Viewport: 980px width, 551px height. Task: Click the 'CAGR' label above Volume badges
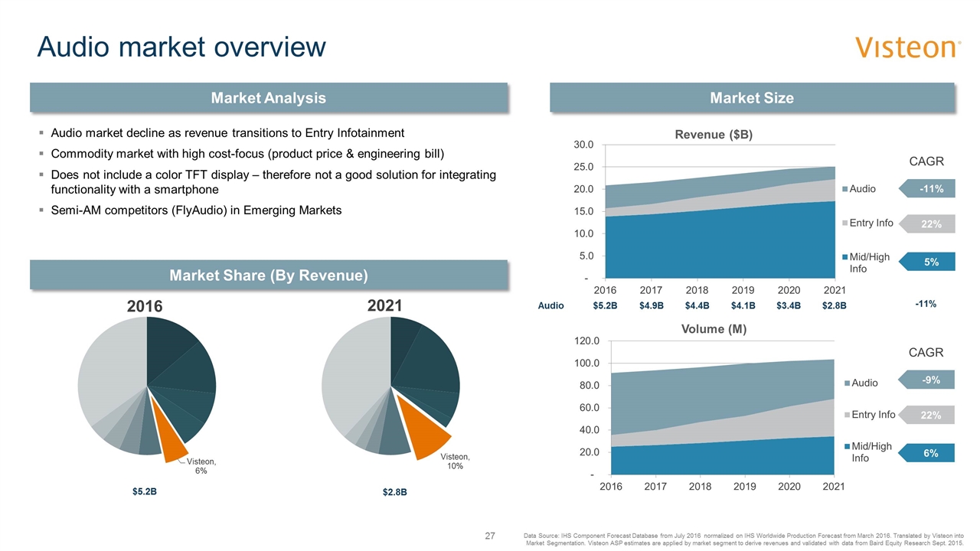pyautogui.click(x=926, y=353)
